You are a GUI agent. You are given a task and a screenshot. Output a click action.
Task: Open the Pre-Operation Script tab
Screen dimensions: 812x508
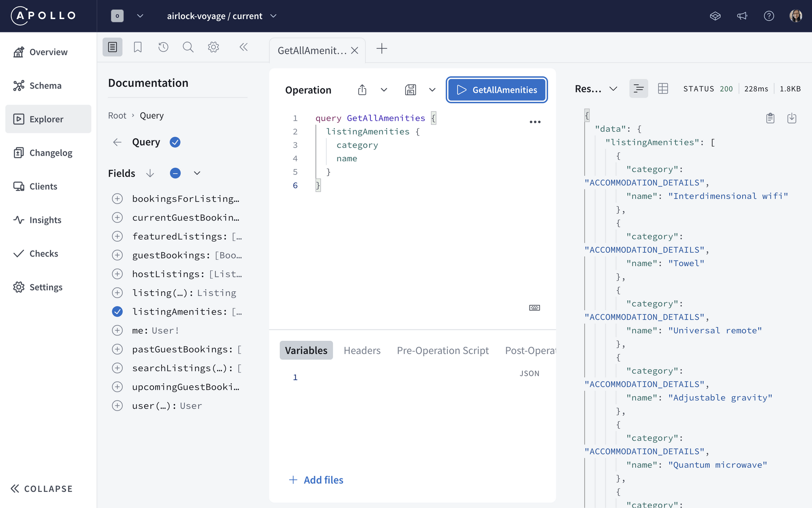(x=442, y=351)
